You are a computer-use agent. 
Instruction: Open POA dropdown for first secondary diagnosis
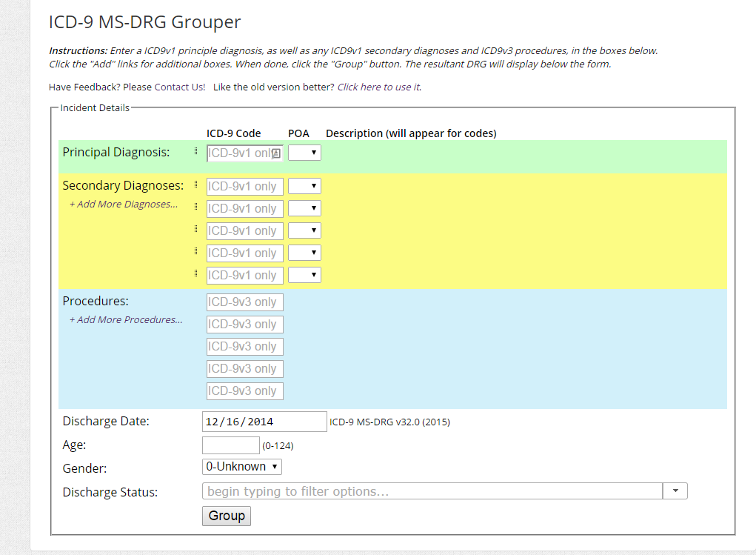304,186
